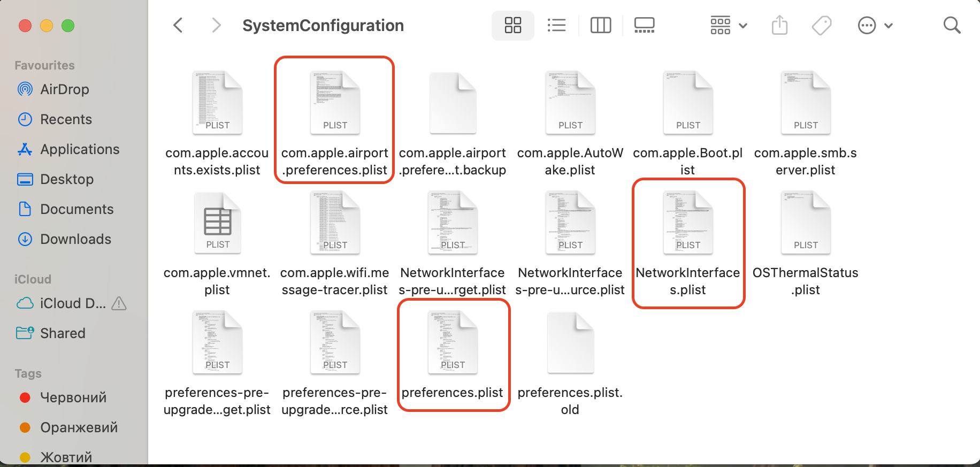Screen dimensions: 980x467
Task: Click the Favourites section header
Action: tap(44, 65)
